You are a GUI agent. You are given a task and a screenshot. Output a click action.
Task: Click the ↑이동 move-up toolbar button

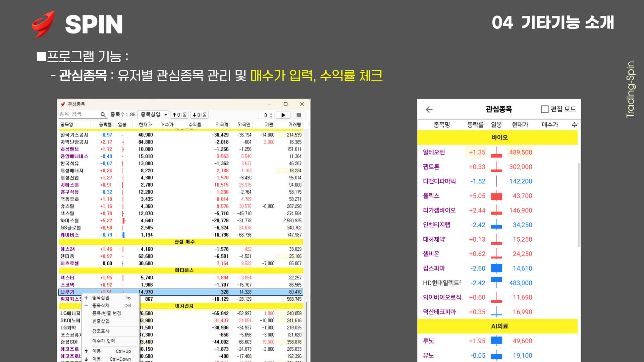[x=179, y=115]
